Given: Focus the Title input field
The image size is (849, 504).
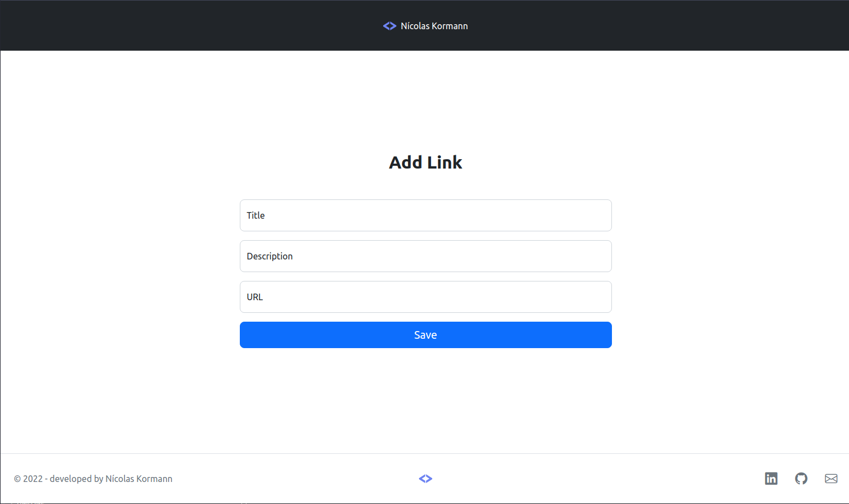Looking at the screenshot, I should pyautogui.click(x=426, y=215).
